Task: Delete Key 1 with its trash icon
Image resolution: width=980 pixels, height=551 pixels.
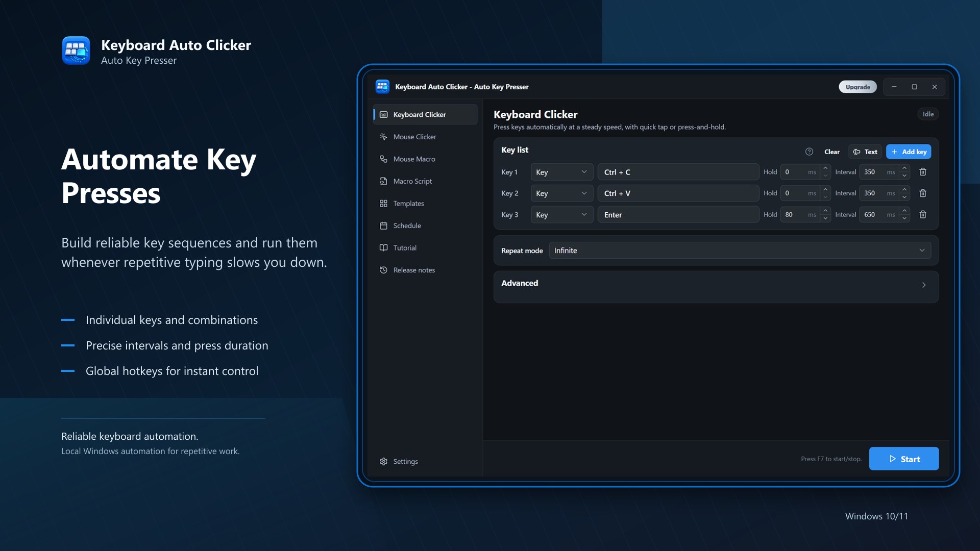Action: coord(923,172)
